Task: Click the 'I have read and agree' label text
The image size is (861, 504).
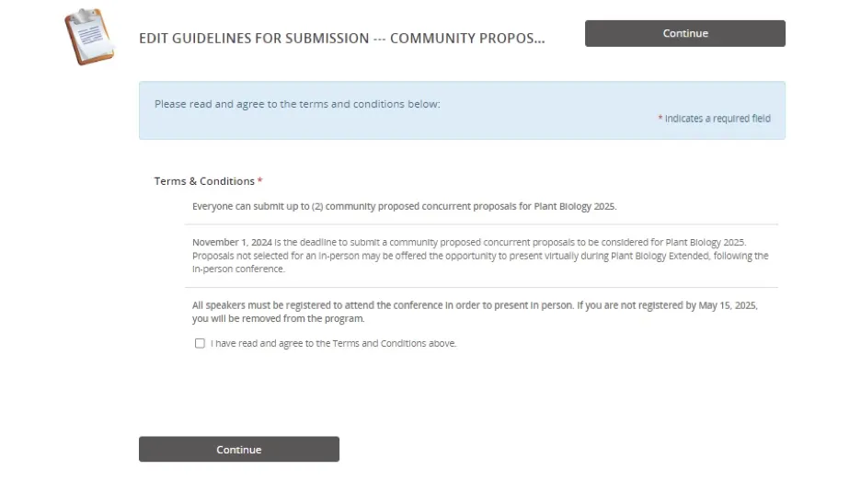Action: (x=333, y=343)
